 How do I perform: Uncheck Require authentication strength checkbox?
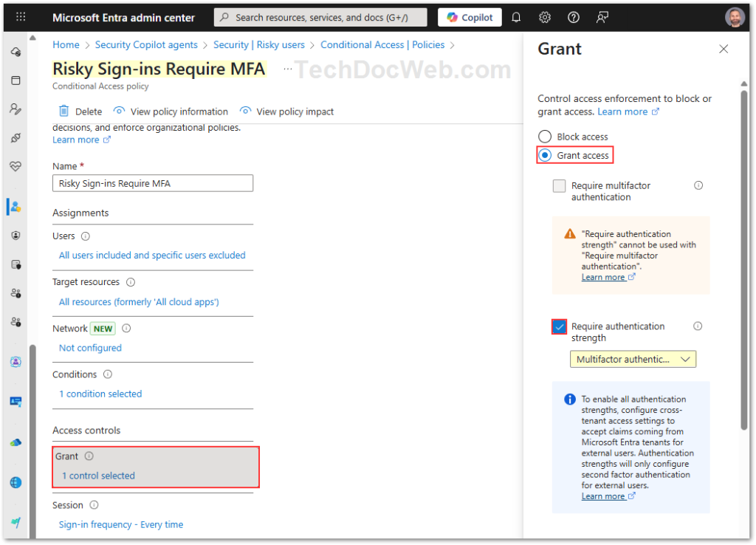click(560, 326)
